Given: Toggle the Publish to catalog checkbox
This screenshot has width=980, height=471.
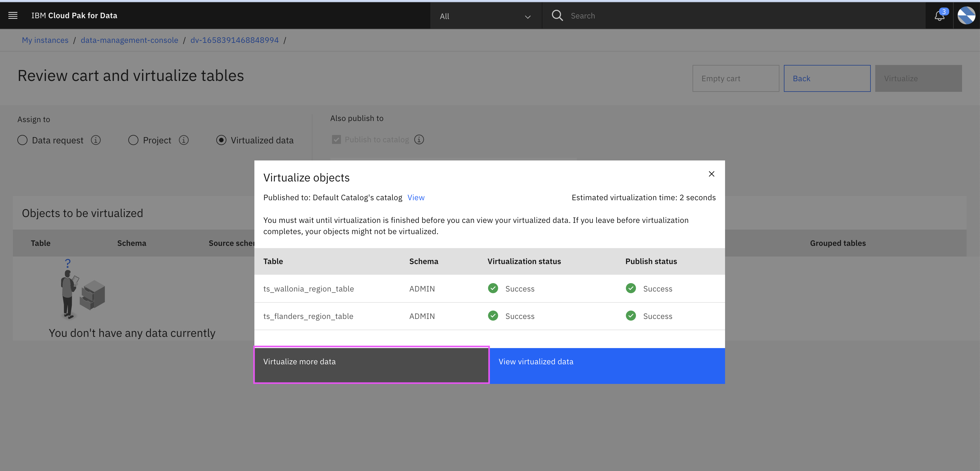Looking at the screenshot, I should click(x=336, y=139).
